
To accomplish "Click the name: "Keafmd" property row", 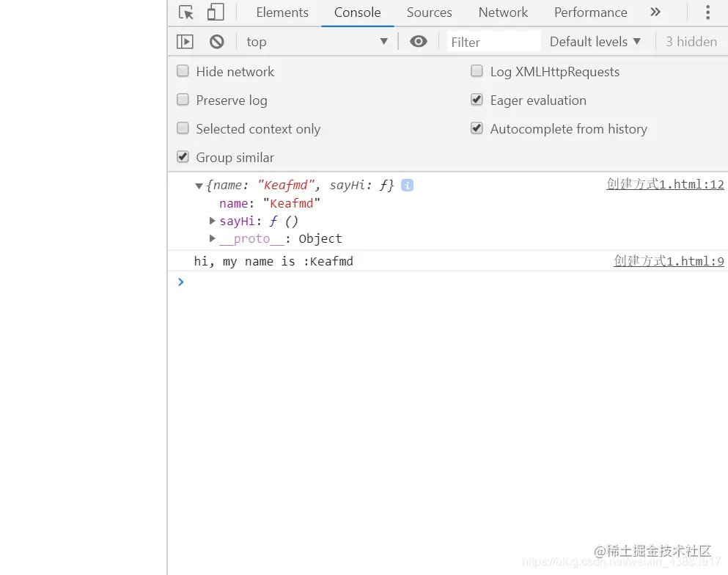I will [270, 203].
